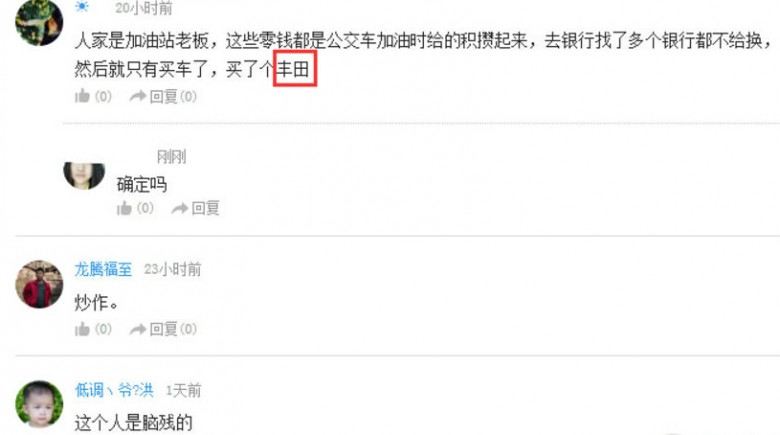Open the top commenter's avatar

[x=39, y=22]
